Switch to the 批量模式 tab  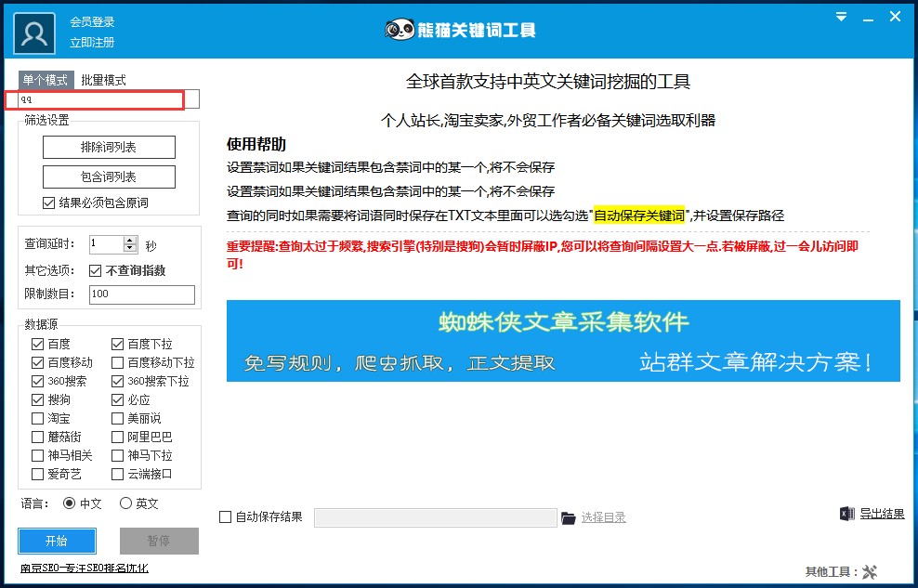103,80
